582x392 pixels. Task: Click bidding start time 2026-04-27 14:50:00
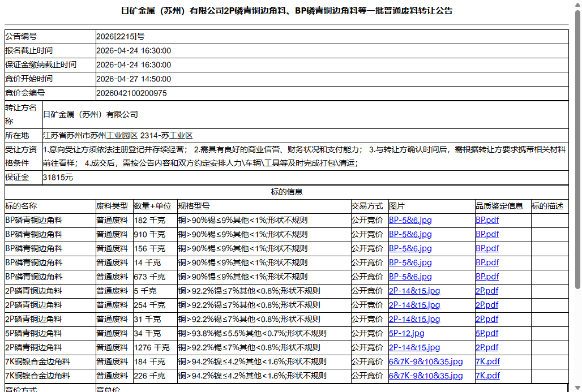pos(134,79)
